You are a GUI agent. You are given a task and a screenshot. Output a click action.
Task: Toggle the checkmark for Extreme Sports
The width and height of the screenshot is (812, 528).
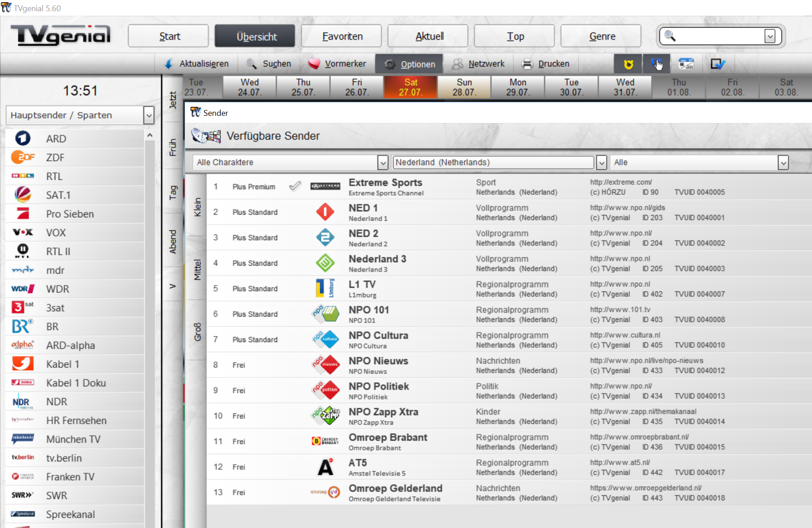coord(295,186)
